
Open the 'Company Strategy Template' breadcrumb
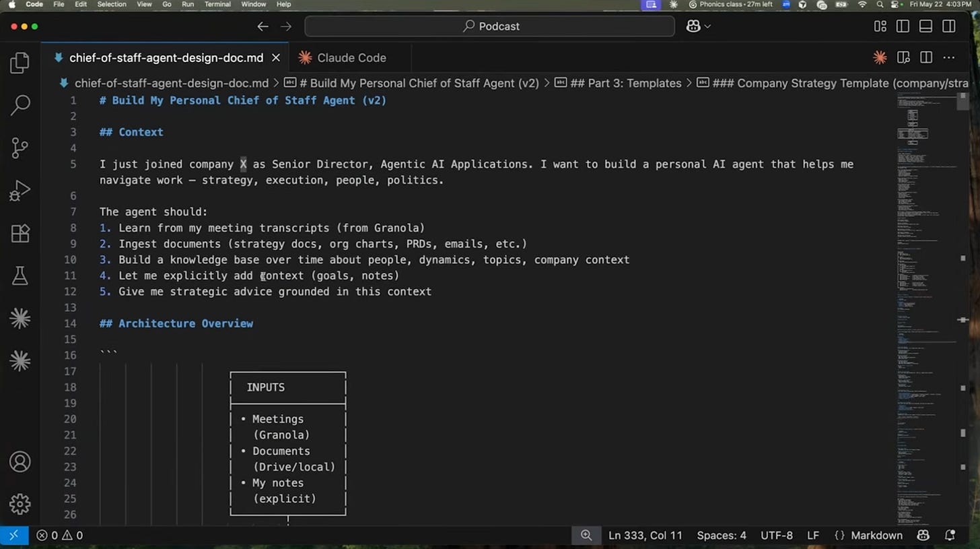(x=833, y=84)
